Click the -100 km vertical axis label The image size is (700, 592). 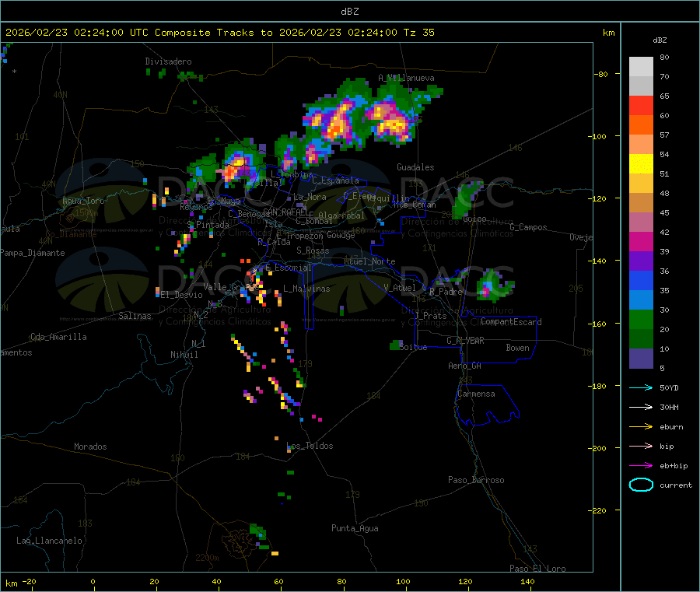click(x=599, y=137)
